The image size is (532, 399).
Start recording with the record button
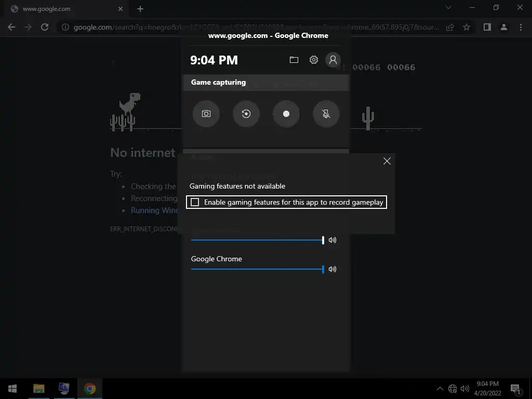coord(286,114)
